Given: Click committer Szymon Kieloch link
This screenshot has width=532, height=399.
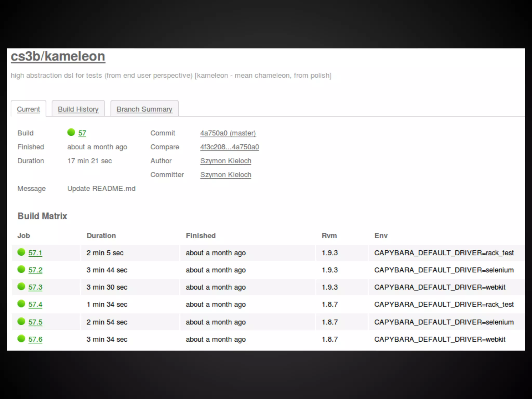Looking at the screenshot, I should [226, 175].
